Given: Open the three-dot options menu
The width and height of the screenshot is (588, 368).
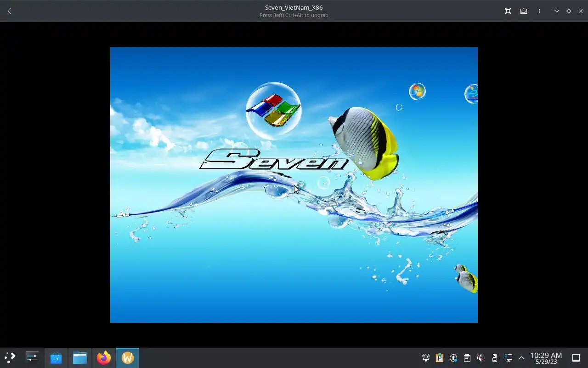Looking at the screenshot, I should [539, 11].
